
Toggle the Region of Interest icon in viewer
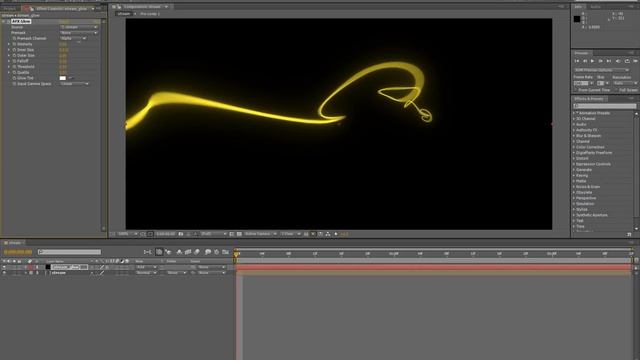point(231,234)
